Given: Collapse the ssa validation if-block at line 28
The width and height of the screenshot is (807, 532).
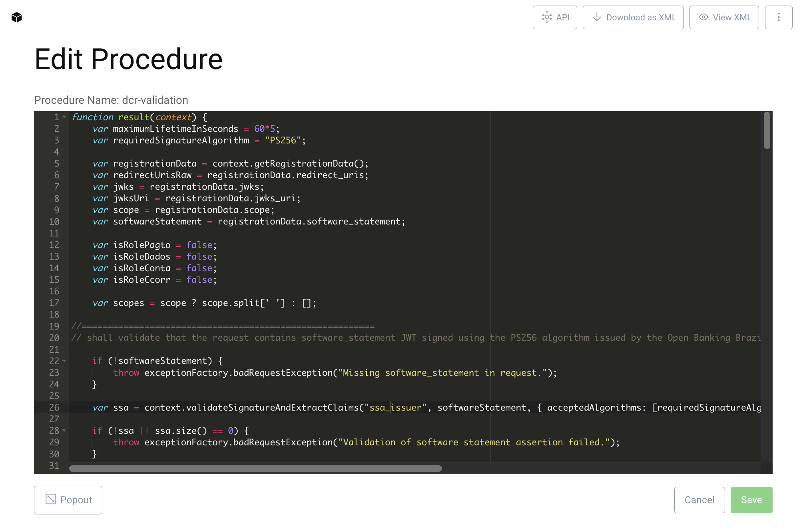Looking at the screenshot, I should coord(64,431).
